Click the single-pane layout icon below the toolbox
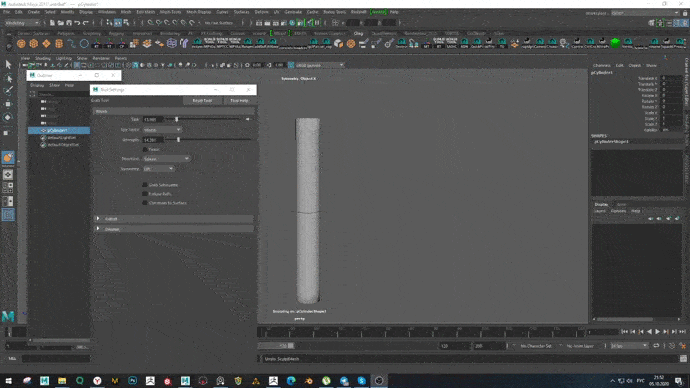Viewport: 690px width, 388px height. tap(8, 175)
